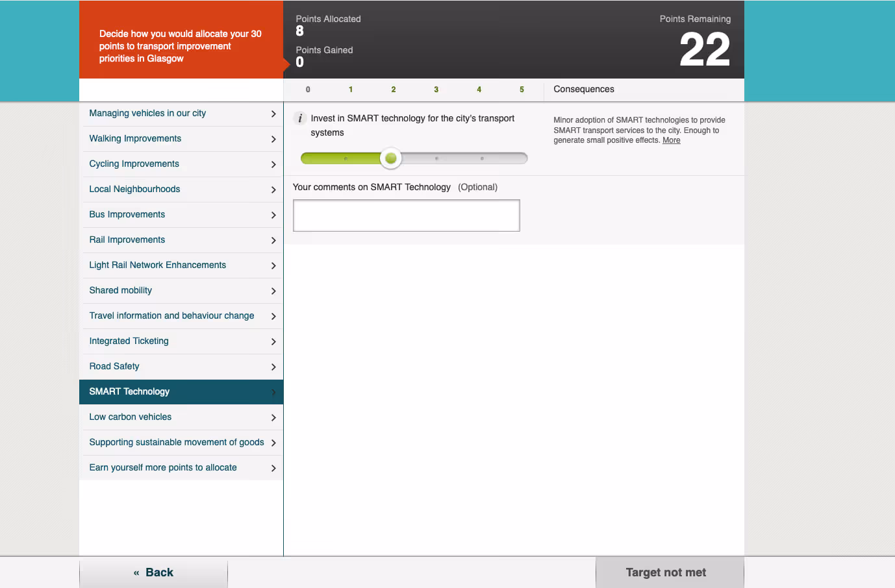Set SMART slider to first dot
895x588 pixels.
coord(346,158)
